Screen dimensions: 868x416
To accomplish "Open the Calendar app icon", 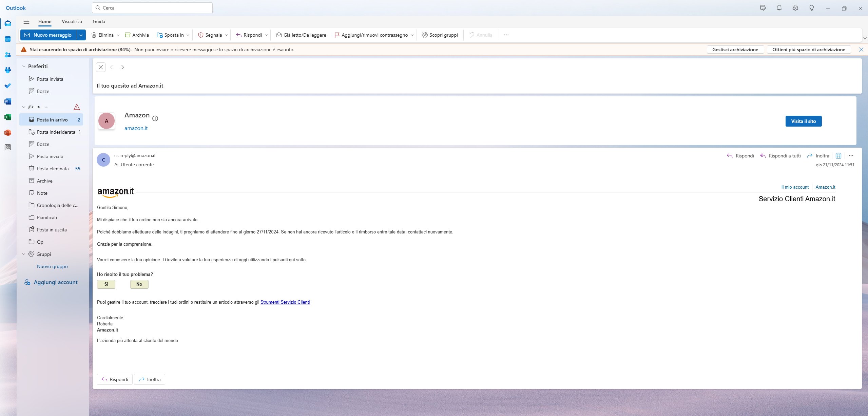I will pos(8,39).
